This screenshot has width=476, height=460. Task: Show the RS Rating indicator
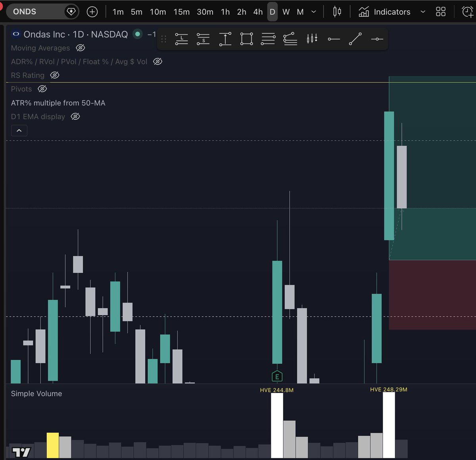(55, 75)
